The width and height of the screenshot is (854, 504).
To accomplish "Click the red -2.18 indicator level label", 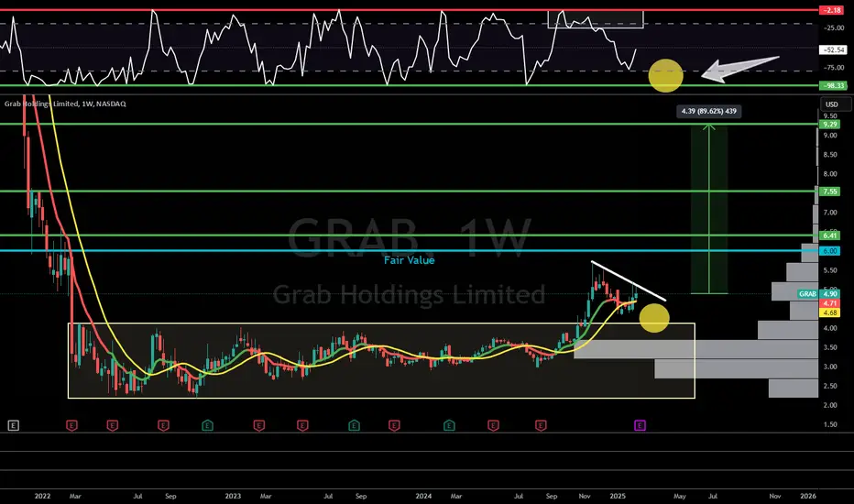I will [832, 10].
